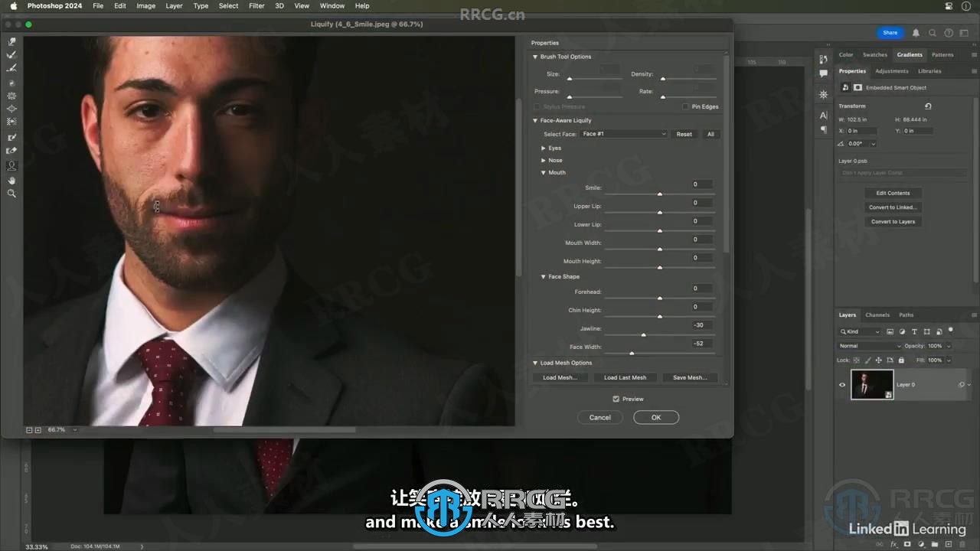980x551 pixels.
Task: Click the Face Width slider handle
Action: tap(632, 354)
